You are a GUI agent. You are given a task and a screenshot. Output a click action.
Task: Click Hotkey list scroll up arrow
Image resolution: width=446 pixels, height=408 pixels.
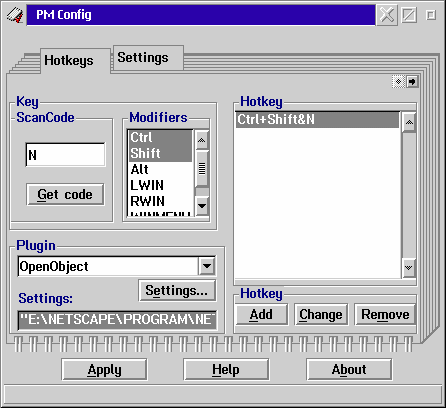[x=409, y=122]
